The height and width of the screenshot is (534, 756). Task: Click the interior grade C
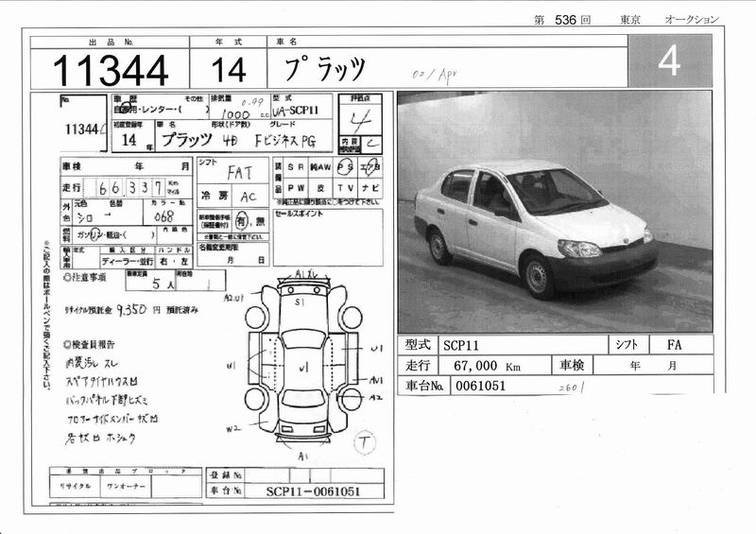(371, 144)
